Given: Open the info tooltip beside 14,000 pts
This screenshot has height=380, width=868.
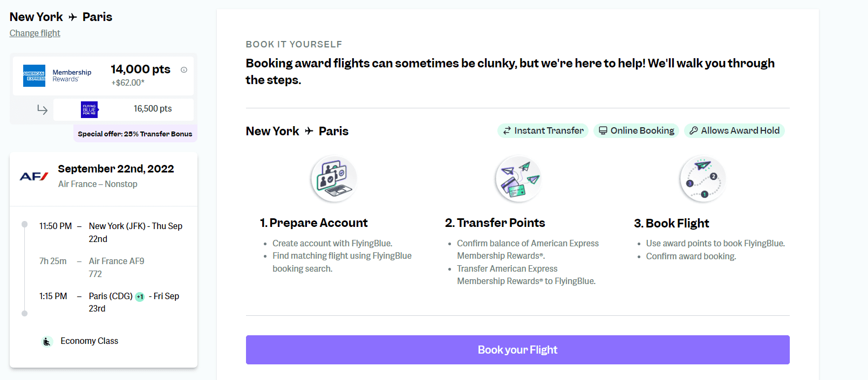Looking at the screenshot, I should pos(183,70).
